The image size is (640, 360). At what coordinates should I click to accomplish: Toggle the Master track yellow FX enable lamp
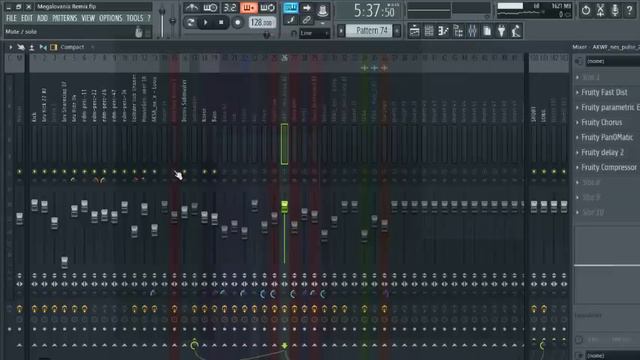(x=19, y=309)
